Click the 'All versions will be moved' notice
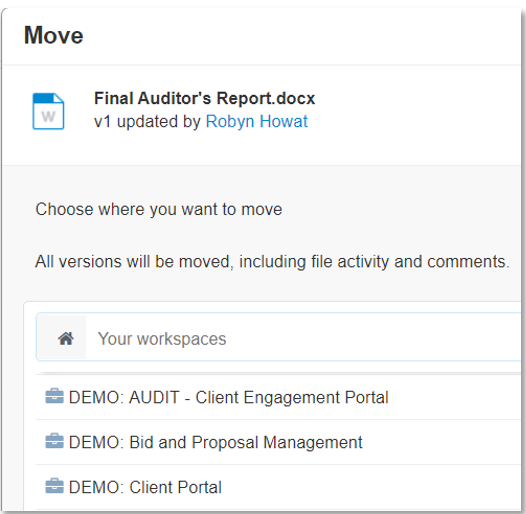Image resolution: width=526 pixels, height=514 pixels. (272, 262)
